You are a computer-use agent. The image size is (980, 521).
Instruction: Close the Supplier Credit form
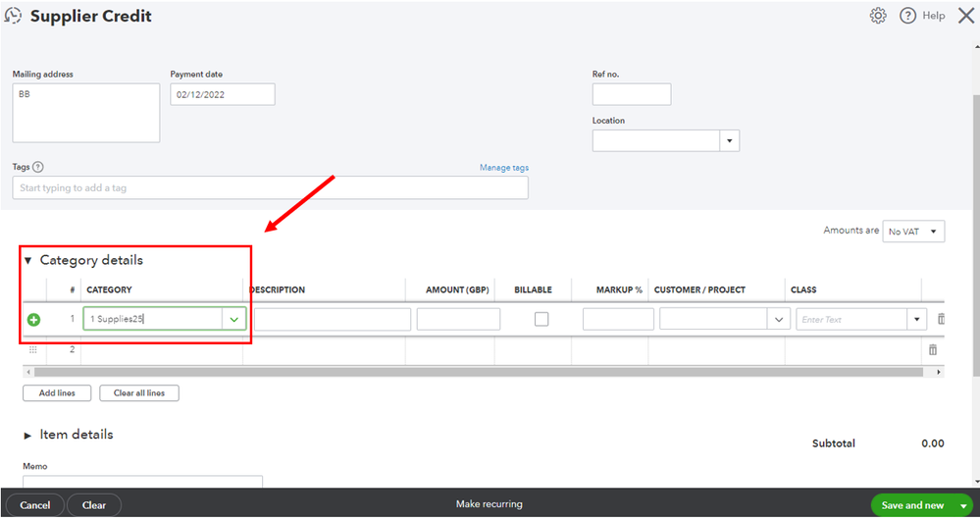click(x=966, y=16)
